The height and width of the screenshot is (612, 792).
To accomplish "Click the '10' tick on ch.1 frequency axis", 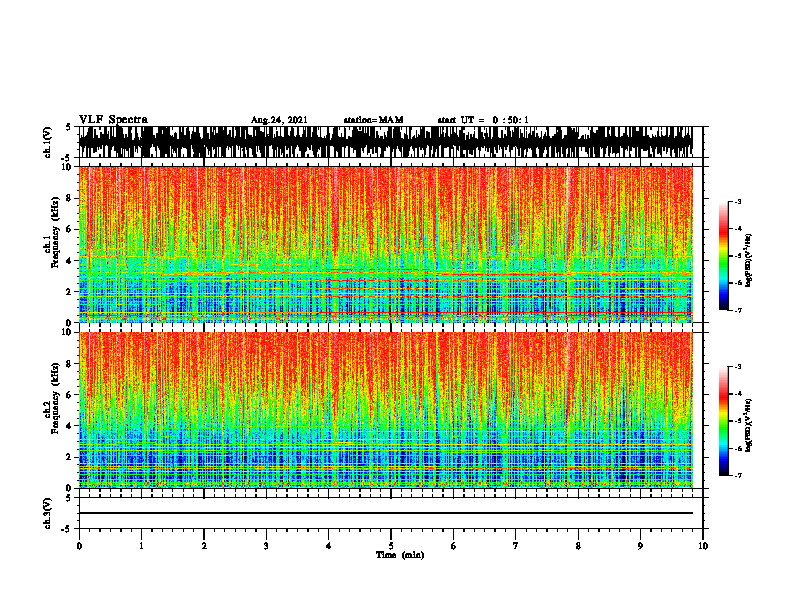I will 68,167.
